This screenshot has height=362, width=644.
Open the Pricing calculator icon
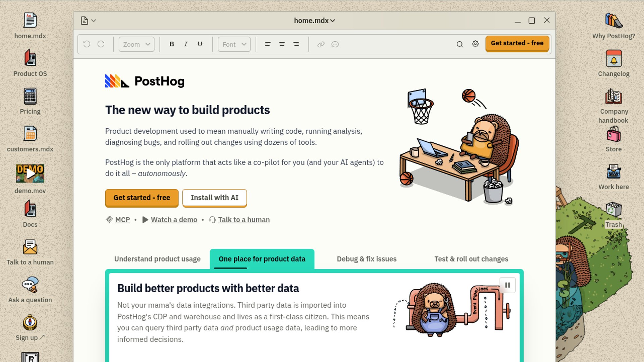pos(30,101)
